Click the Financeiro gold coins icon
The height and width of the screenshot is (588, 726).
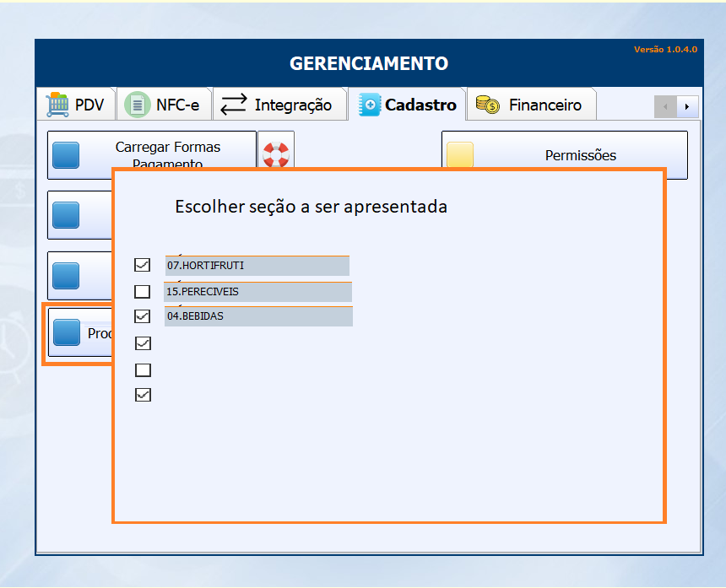[x=488, y=105]
